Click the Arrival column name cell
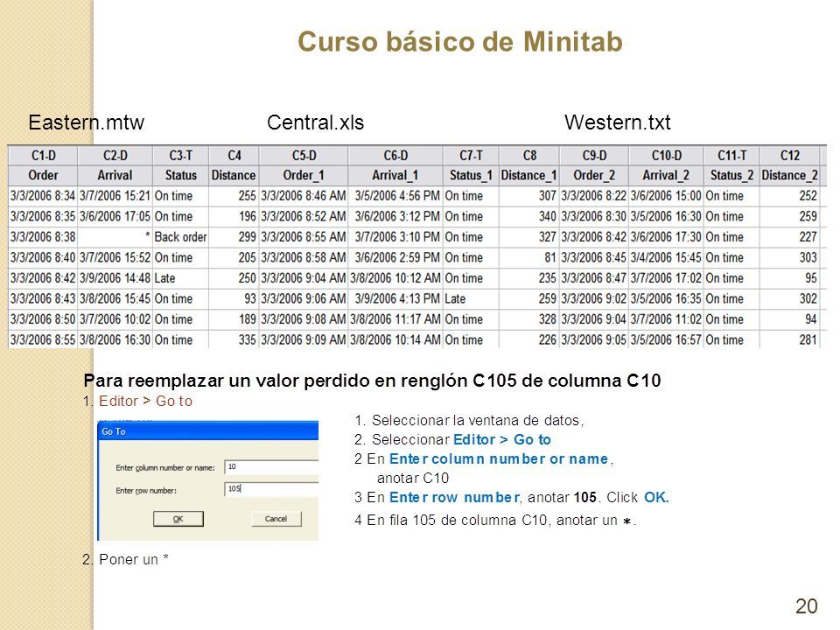This screenshot has height=630, width=840. 115,175
